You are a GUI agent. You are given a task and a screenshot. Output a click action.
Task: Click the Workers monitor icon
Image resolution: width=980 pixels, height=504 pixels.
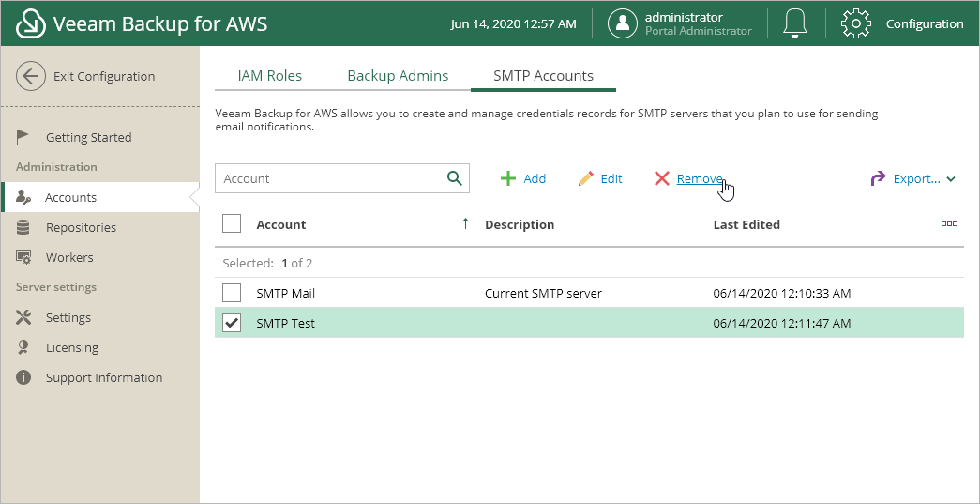(x=23, y=257)
